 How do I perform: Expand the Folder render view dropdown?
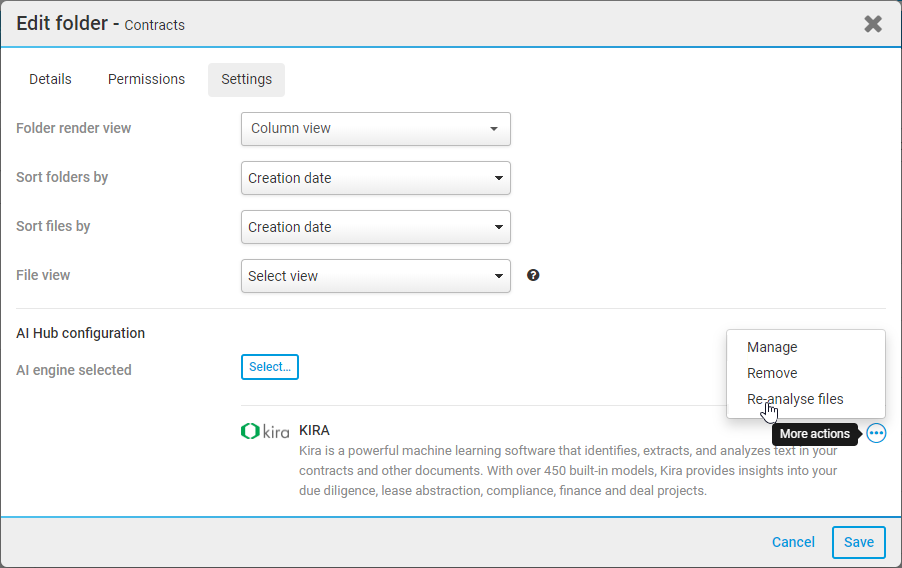(375, 129)
